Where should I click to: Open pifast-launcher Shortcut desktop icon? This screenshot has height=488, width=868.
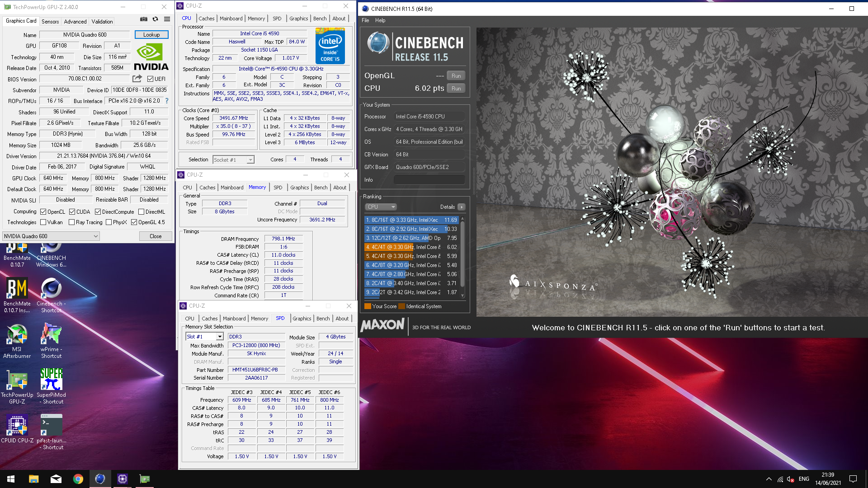tap(51, 432)
